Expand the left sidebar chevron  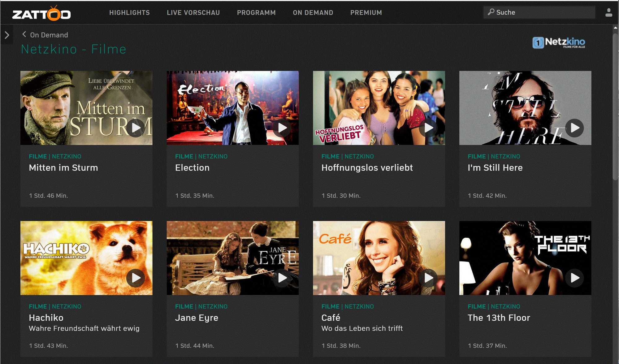(7, 35)
